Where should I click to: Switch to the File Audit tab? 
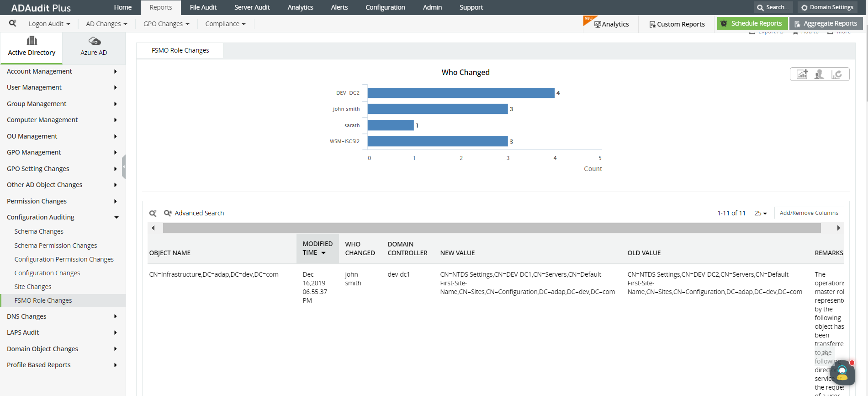click(x=203, y=7)
